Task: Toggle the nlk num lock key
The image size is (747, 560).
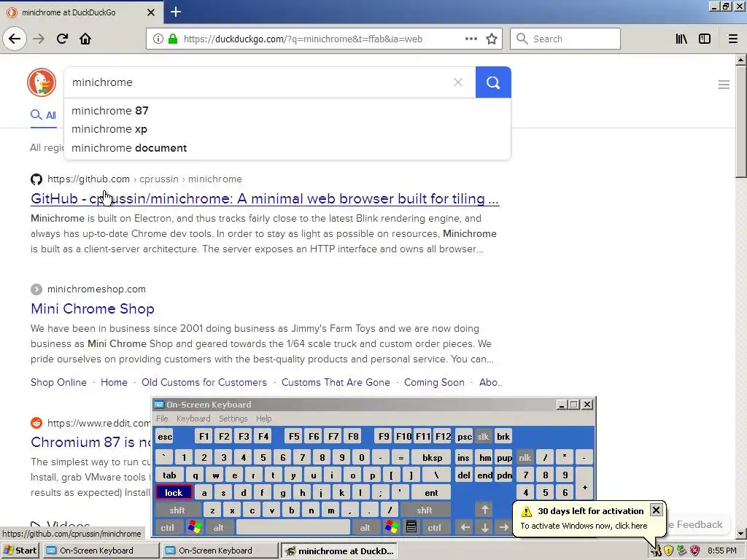Action: (525, 458)
